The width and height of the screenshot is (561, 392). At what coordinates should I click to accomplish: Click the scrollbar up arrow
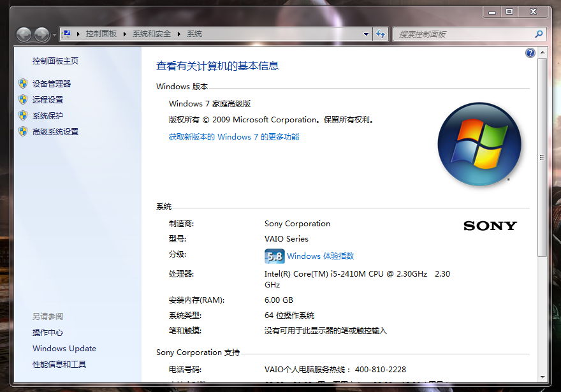(543, 52)
